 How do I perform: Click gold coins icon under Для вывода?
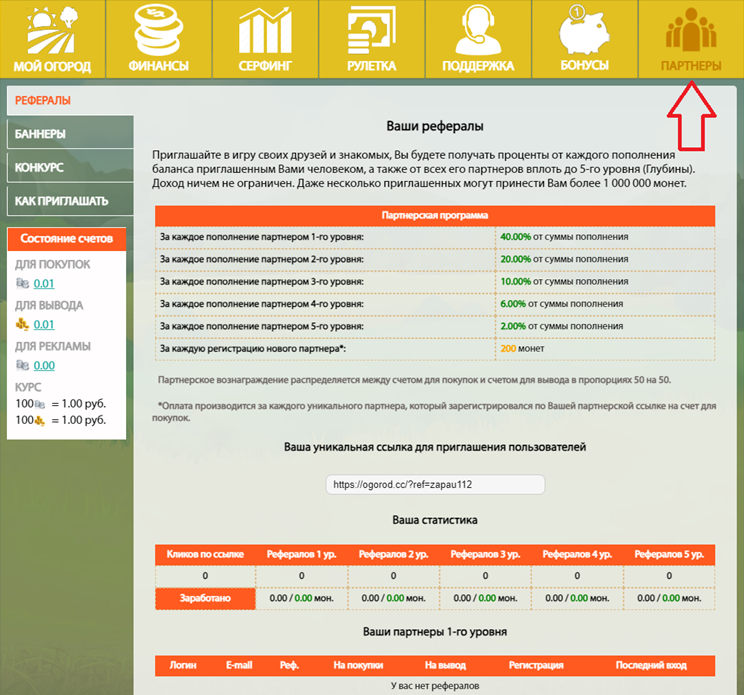22,324
